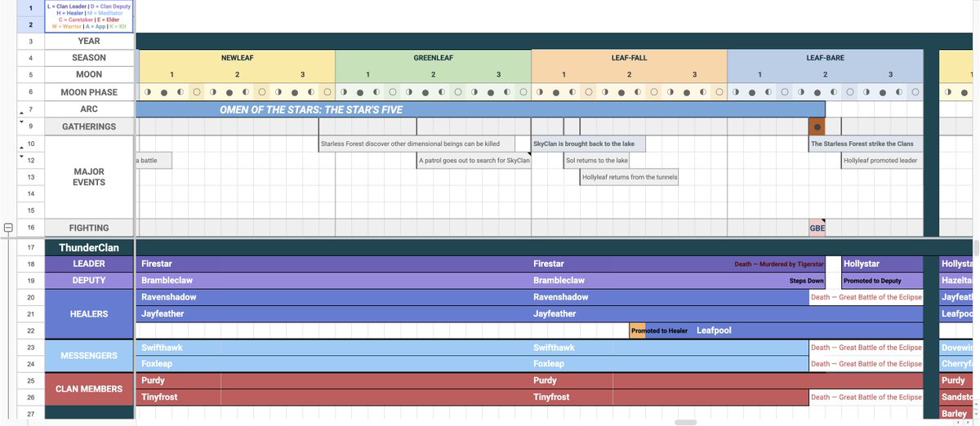Click the horizontal scrollbar thumb at the bottom

tap(685, 422)
